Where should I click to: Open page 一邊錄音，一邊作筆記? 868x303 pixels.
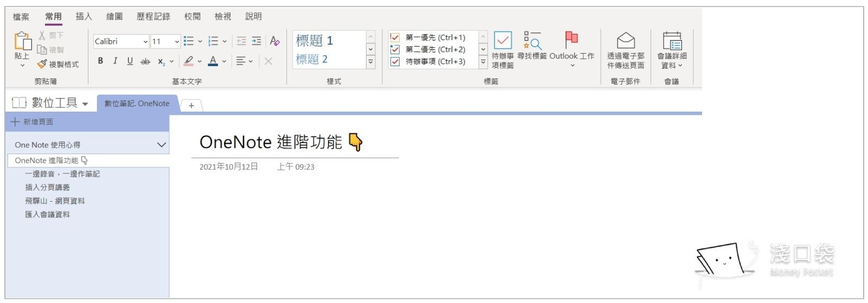62,174
